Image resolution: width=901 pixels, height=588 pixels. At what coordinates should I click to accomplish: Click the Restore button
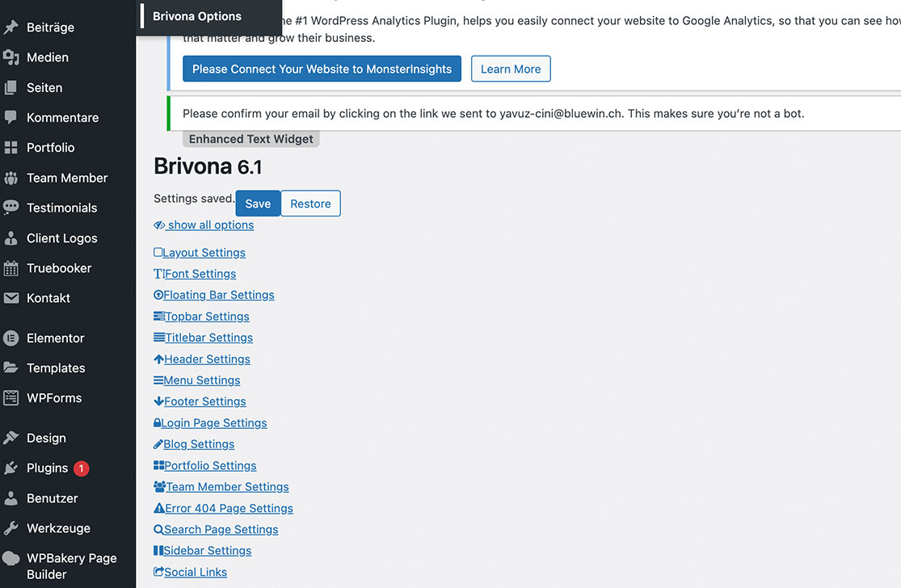click(310, 204)
